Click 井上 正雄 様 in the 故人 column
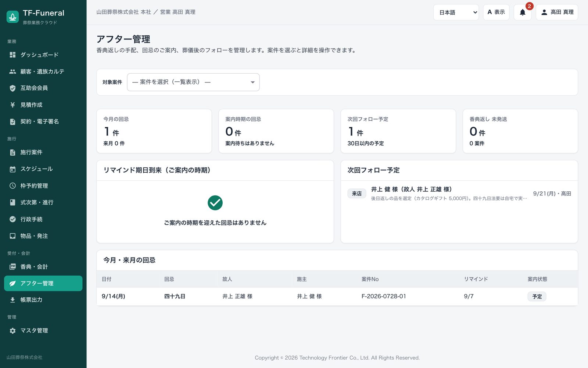 [x=237, y=296]
